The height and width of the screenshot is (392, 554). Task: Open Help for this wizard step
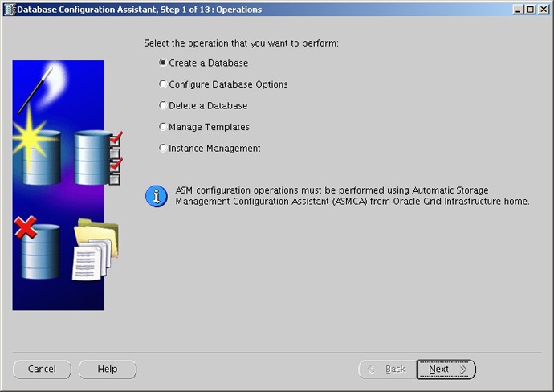click(x=108, y=369)
